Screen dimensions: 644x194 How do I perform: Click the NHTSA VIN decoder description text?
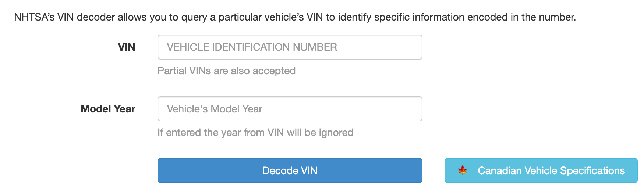(295, 17)
